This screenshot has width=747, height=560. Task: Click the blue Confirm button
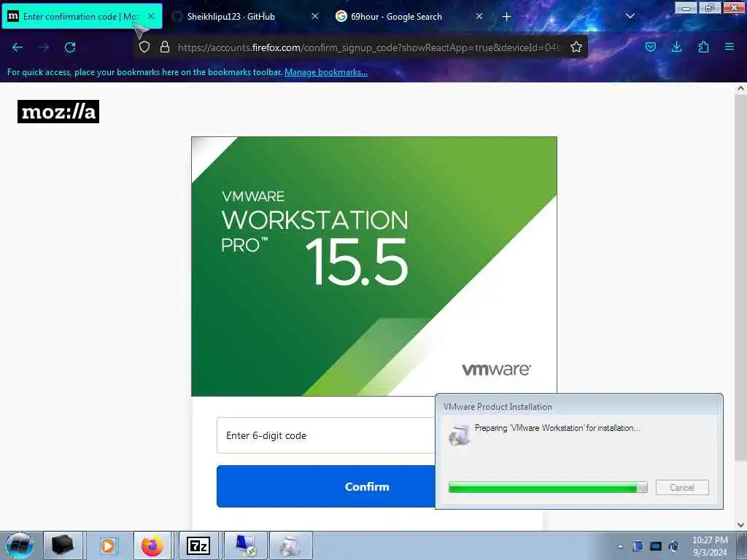point(326,486)
